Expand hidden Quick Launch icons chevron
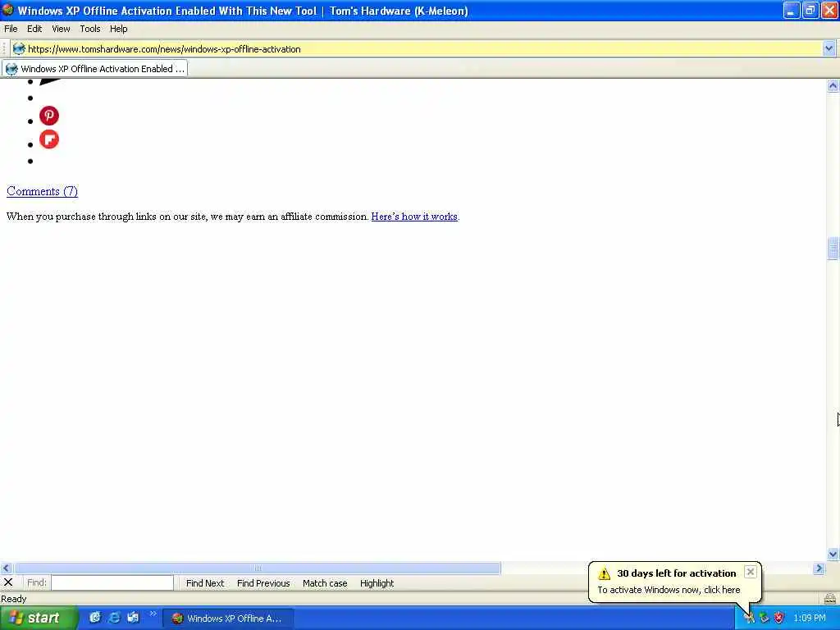Viewport: 840px width, 630px height. coord(153,614)
